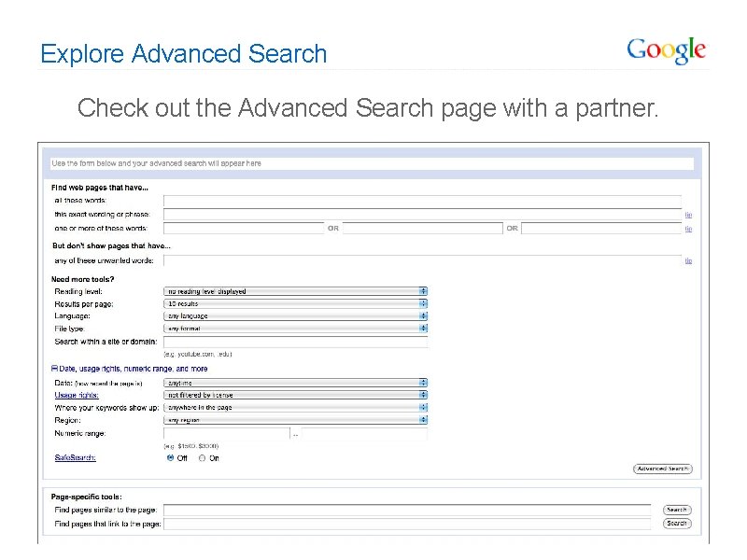Open the Date anytime dropdown
747x560 pixels.
tap(295, 383)
